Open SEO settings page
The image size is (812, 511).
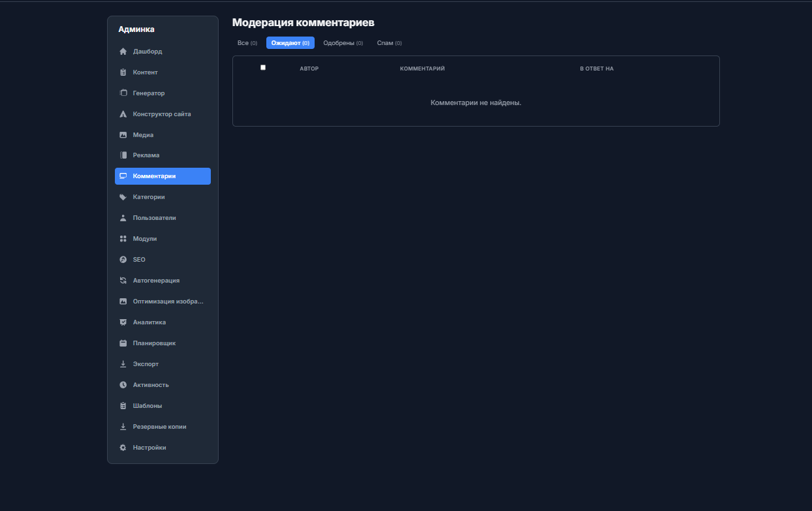pyautogui.click(x=163, y=260)
